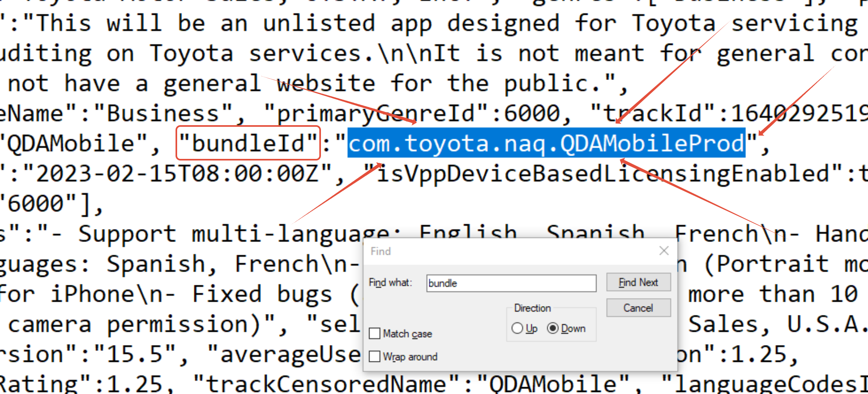Screen dimensions: 868x394
Task: Select the Up direction radio button
Action: point(517,328)
